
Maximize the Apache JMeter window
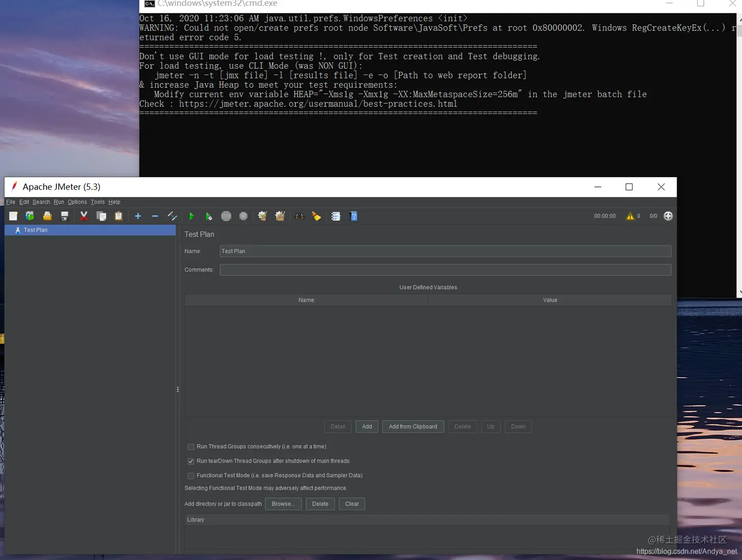(629, 187)
